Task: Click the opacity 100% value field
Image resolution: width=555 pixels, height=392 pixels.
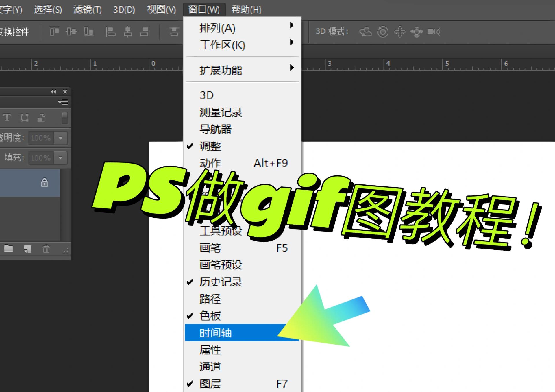Action: (x=41, y=138)
